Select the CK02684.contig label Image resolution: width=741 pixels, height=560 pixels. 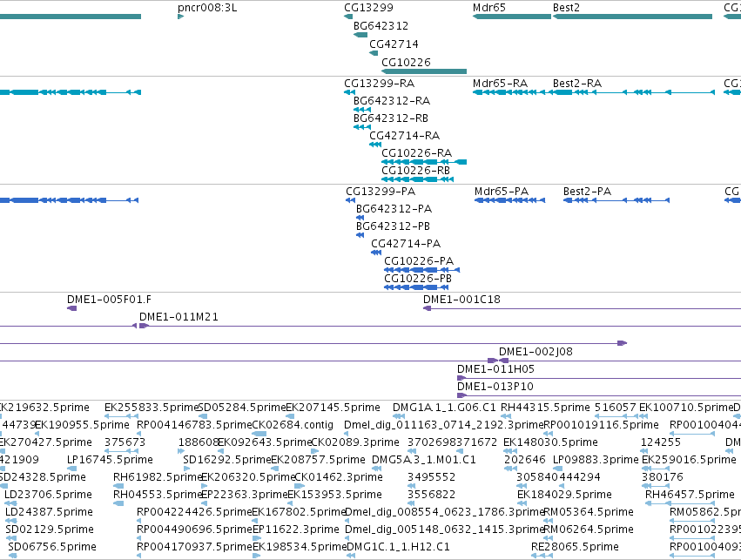pyautogui.click(x=293, y=425)
